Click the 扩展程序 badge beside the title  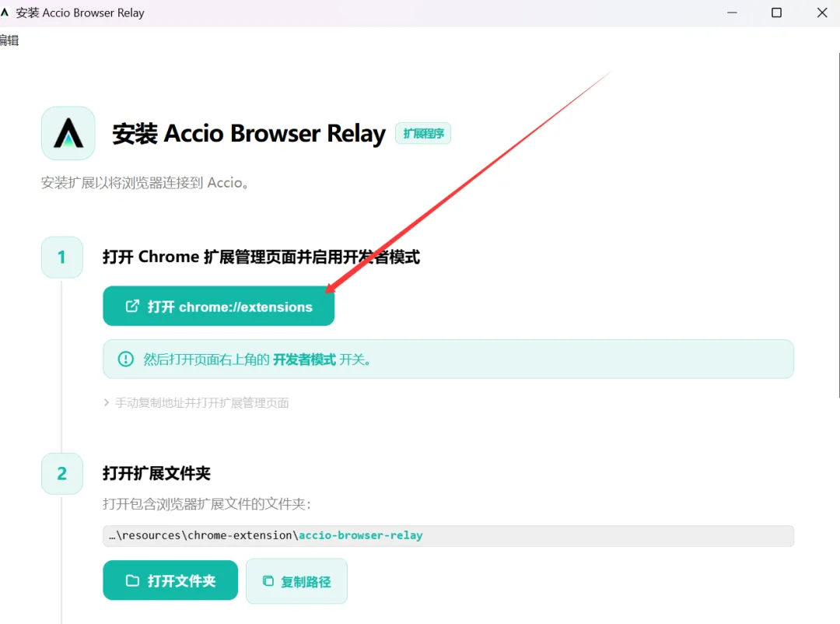pyautogui.click(x=423, y=134)
